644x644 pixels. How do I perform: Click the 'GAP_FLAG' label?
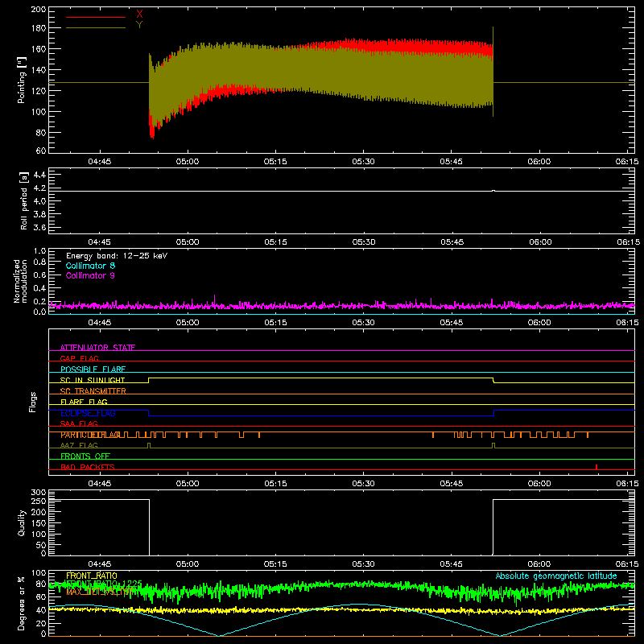point(79,358)
